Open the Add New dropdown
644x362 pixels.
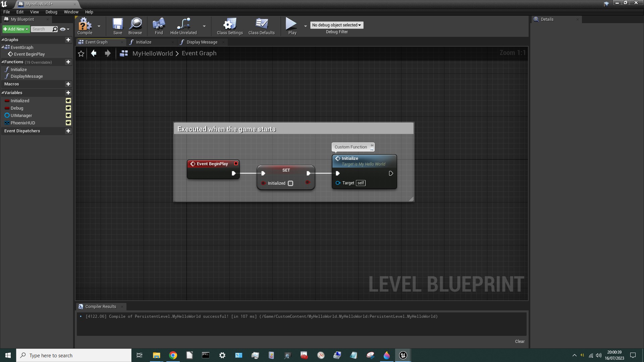coord(16,29)
